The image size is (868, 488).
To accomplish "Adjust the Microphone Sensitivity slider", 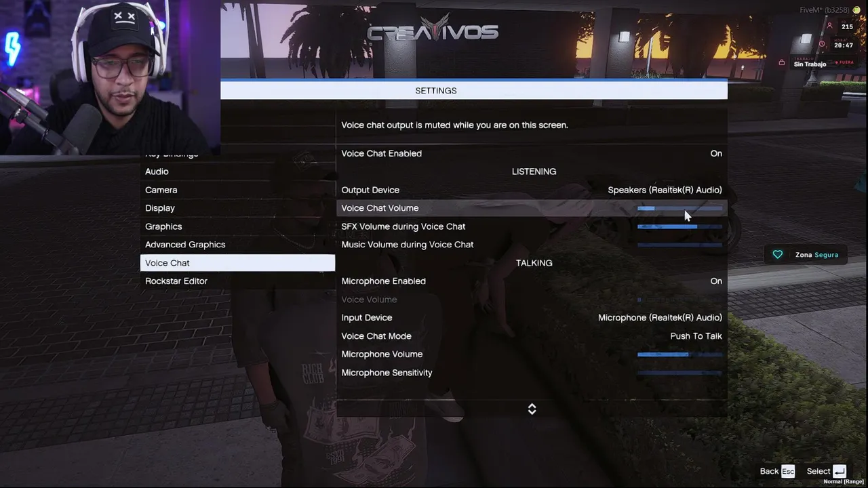I will tap(679, 373).
